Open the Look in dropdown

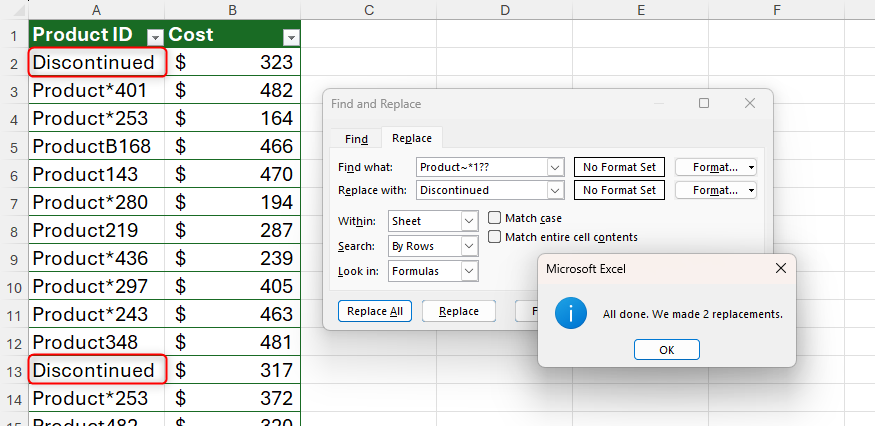tap(469, 271)
